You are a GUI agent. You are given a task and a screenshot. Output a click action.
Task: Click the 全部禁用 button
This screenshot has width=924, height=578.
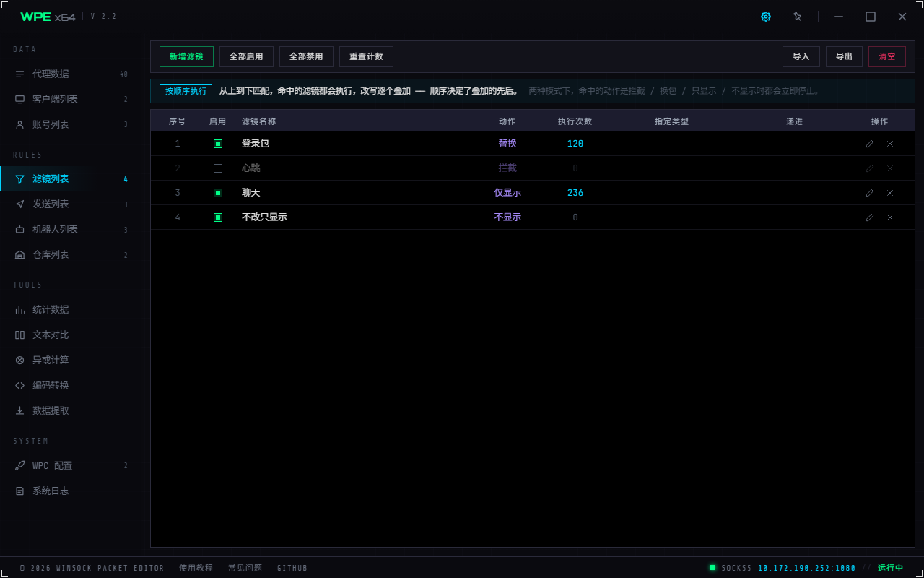click(x=306, y=56)
